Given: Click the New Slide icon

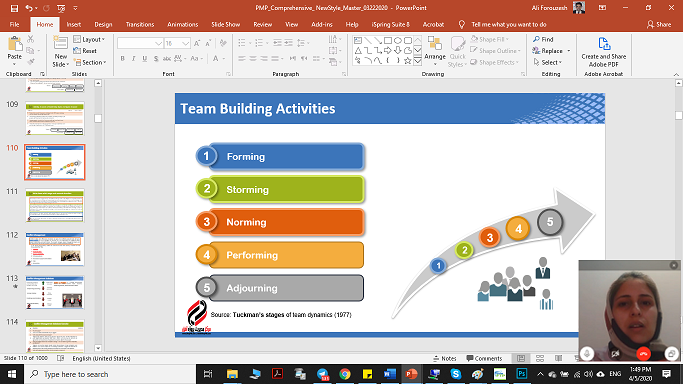Looking at the screenshot, I should pyautogui.click(x=60, y=45).
